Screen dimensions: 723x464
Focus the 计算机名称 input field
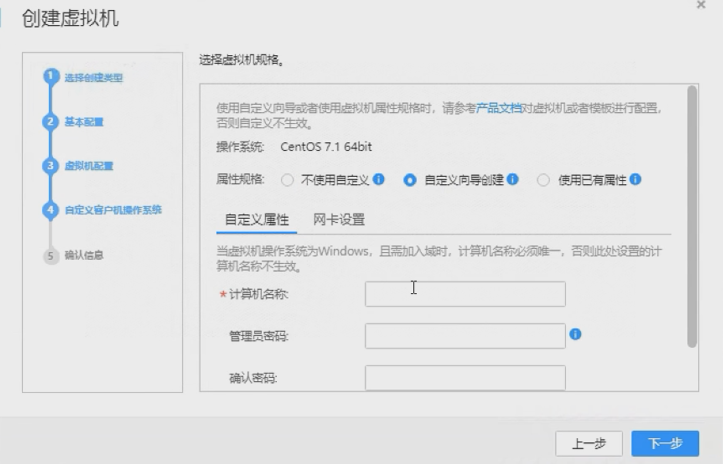coord(465,293)
